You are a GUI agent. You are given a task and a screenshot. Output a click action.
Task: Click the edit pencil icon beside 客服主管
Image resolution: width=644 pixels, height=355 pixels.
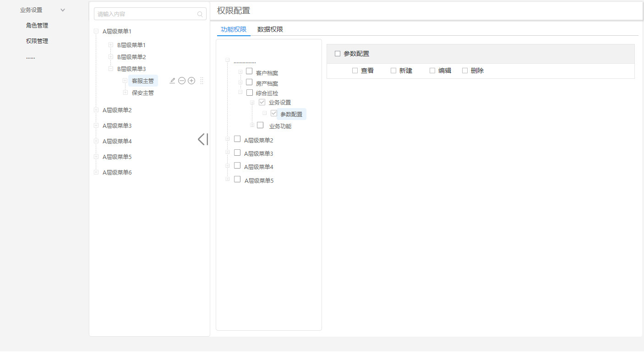pos(172,80)
